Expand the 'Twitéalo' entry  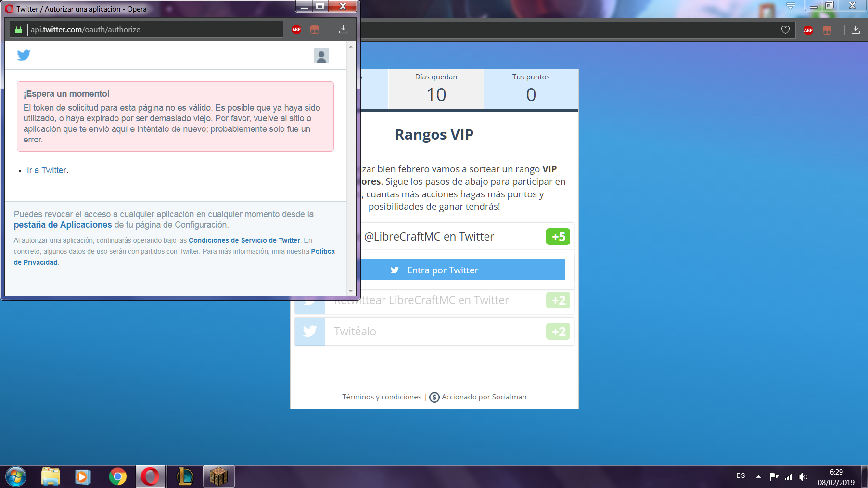[x=434, y=331]
